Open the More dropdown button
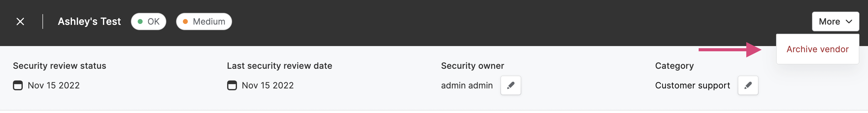The width and height of the screenshot is (868, 113). [x=835, y=21]
